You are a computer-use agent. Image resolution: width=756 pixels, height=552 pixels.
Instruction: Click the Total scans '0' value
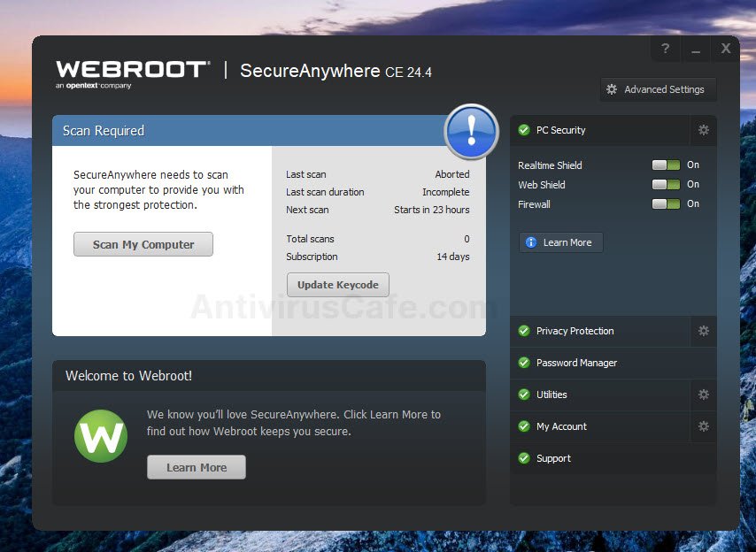(467, 239)
